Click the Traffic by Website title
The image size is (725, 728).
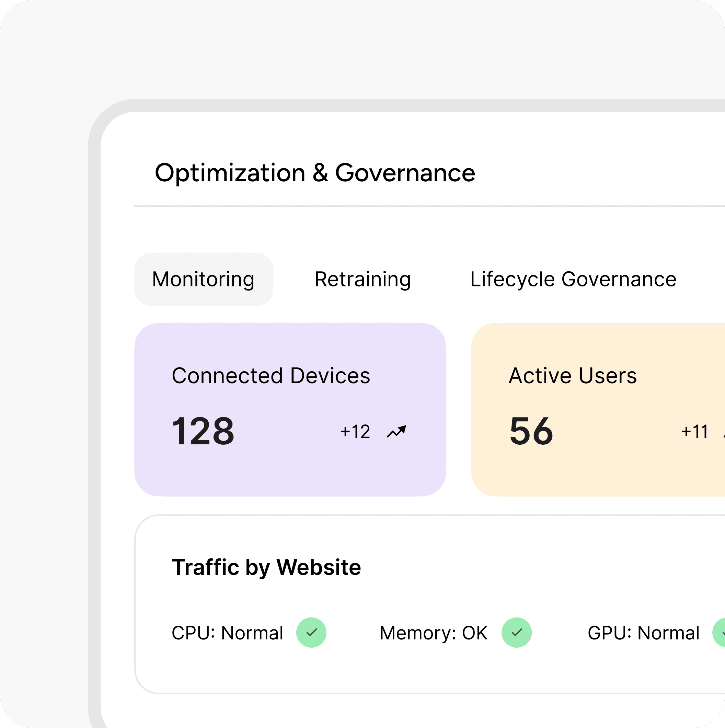click(267, 568)
